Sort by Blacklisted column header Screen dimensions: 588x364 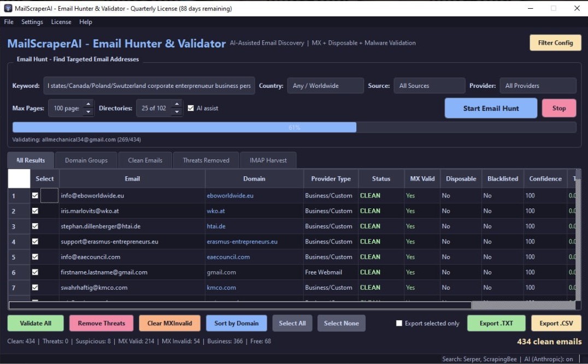[x=503, y=178]
